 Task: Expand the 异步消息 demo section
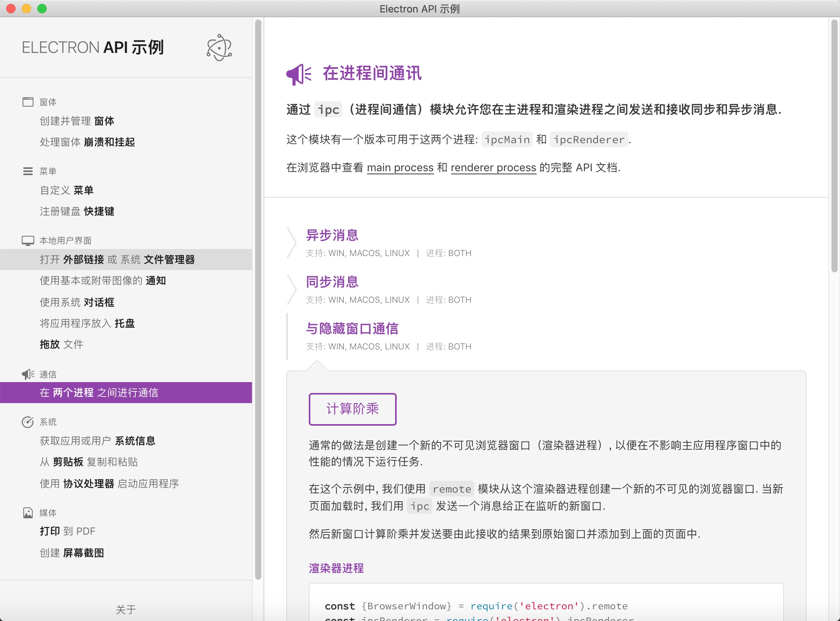pos(332,236)
